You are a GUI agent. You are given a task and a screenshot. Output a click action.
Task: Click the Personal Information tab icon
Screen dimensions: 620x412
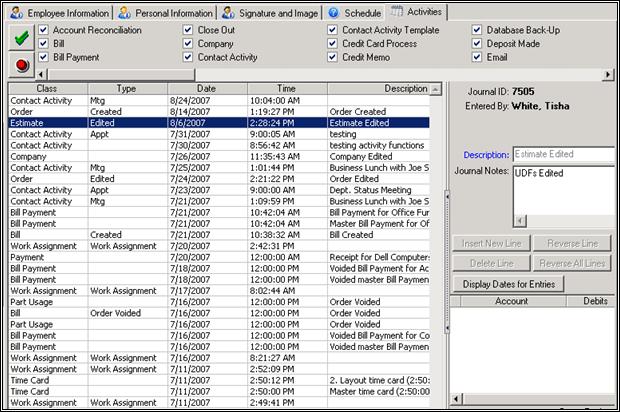pos(125,13)
